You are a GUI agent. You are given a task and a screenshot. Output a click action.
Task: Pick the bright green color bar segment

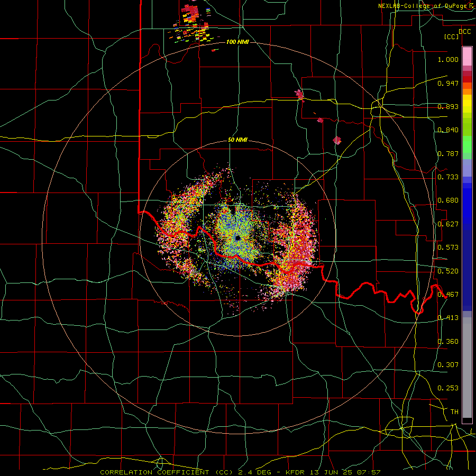[467, 144]
